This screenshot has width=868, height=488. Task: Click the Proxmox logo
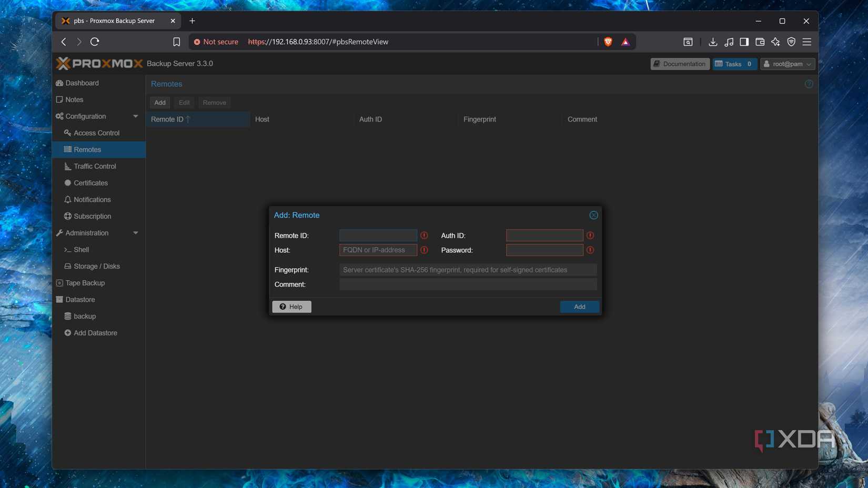point(99,64)
